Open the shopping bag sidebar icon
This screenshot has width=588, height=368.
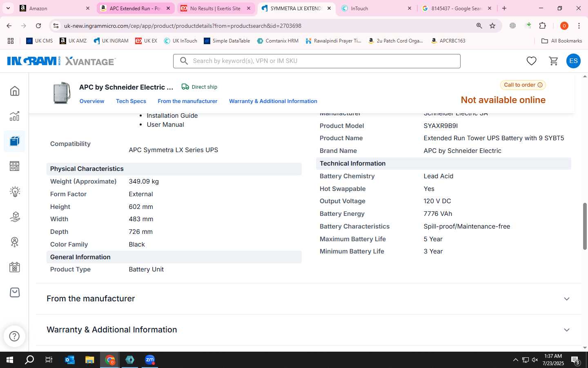pos(15,292)
